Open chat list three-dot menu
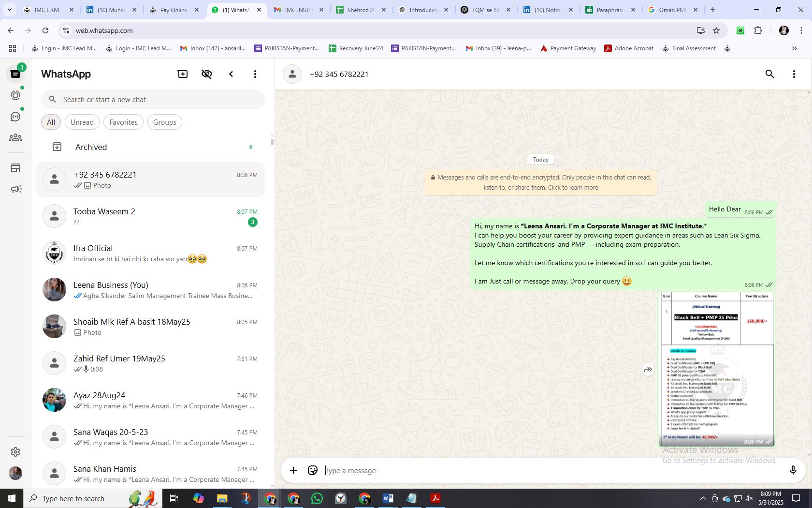Viewport: 812px width, 508px height. pyautogui.click(x=255, y=74)
